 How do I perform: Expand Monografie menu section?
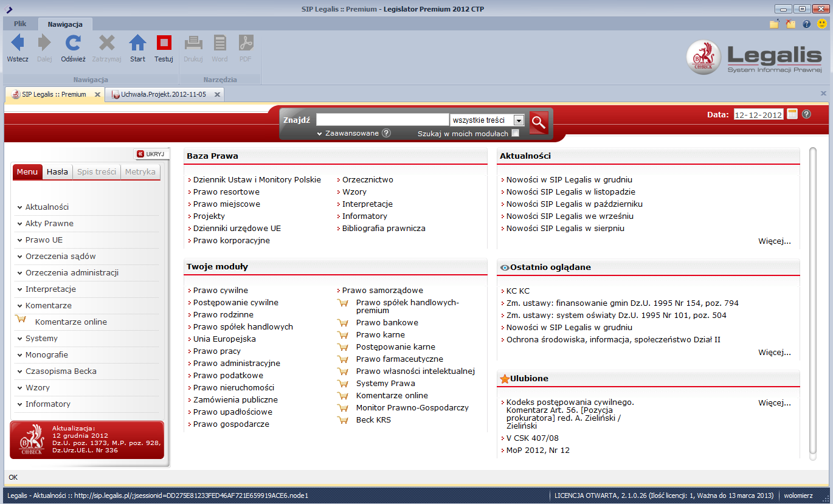42,355
